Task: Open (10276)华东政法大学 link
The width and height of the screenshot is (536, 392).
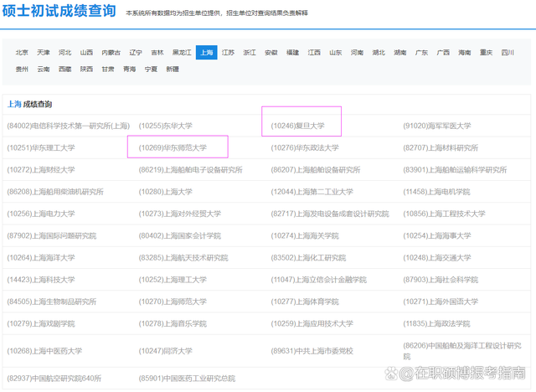Action: 305,147
